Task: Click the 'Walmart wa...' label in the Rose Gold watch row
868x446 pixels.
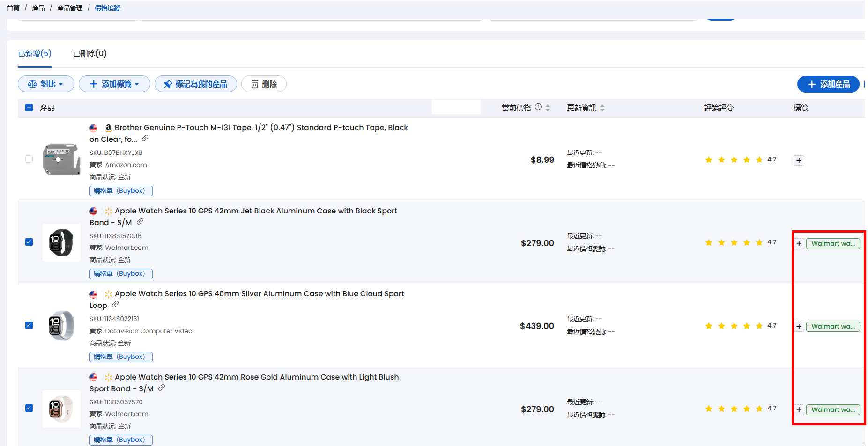Action: pos(833,409)
